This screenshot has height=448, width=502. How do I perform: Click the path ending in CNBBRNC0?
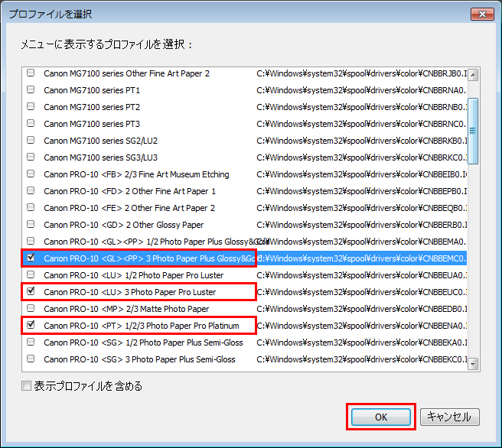[361, 124]
